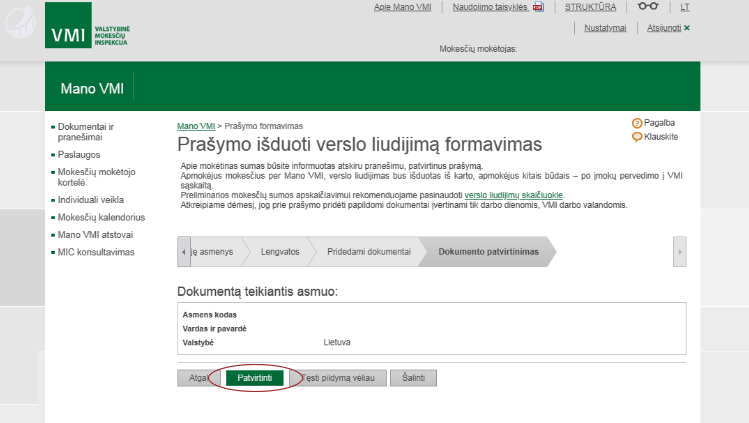Click the Prašymo formavimas breadcrumb text
The width and height of the screenshot is (749, 423).
264,126
